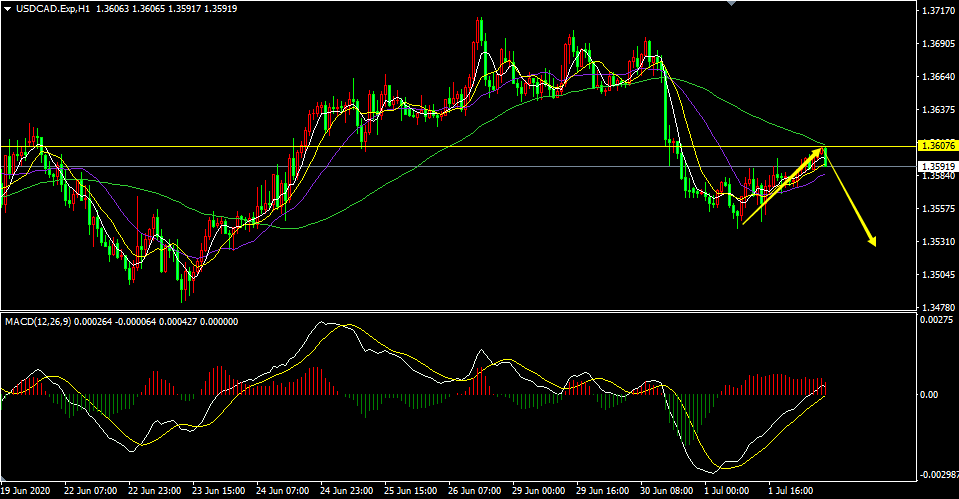
Task: Click the 1.35575 price axis value
Action: click(938, 209)
